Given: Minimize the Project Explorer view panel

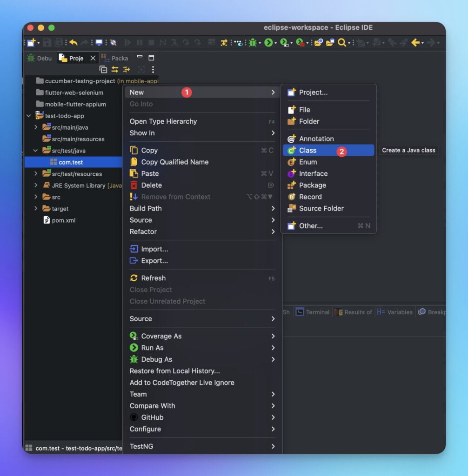Looking at the screenshot, I should tap(140, 57).
